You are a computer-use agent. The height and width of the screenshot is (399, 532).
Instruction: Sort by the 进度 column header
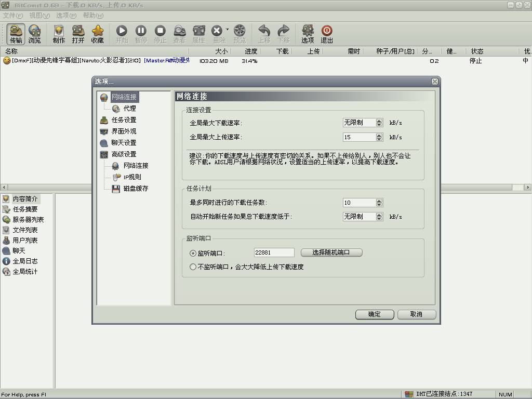point(246,51)
